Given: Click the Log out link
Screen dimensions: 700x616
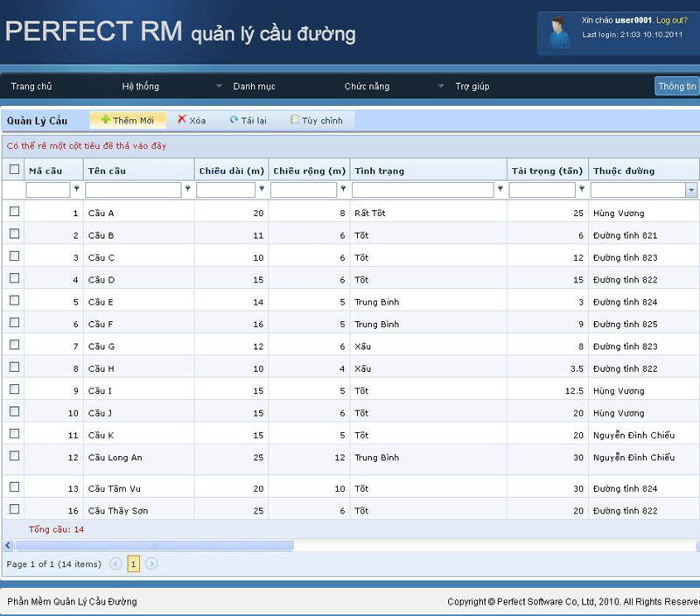Looking at the screenshot, I should (x=672, y=20).
